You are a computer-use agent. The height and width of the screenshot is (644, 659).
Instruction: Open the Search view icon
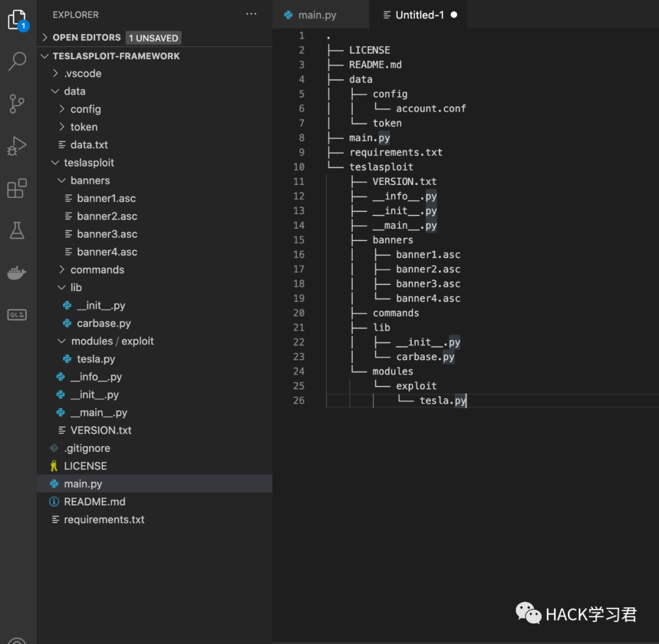click(17, 62)
